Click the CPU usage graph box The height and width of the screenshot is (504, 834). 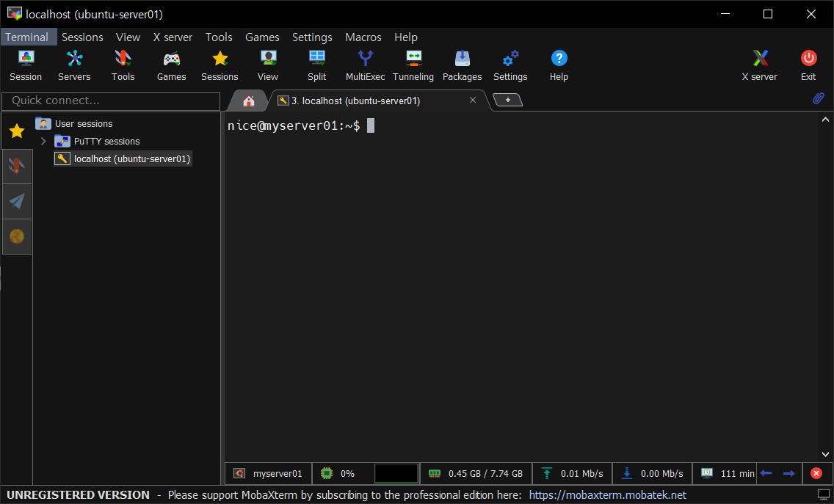click(396, 473)
